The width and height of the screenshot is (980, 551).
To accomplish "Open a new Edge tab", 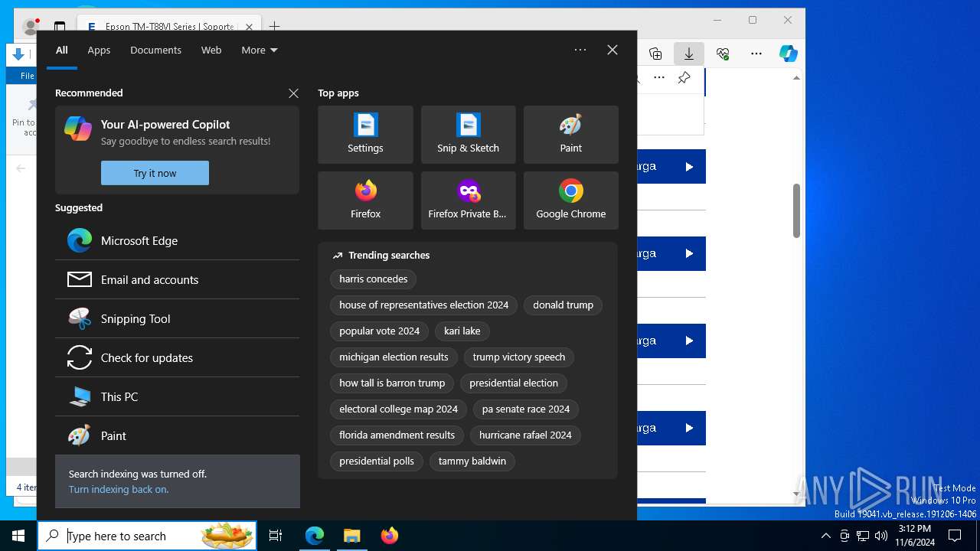I will coord(274,27).
